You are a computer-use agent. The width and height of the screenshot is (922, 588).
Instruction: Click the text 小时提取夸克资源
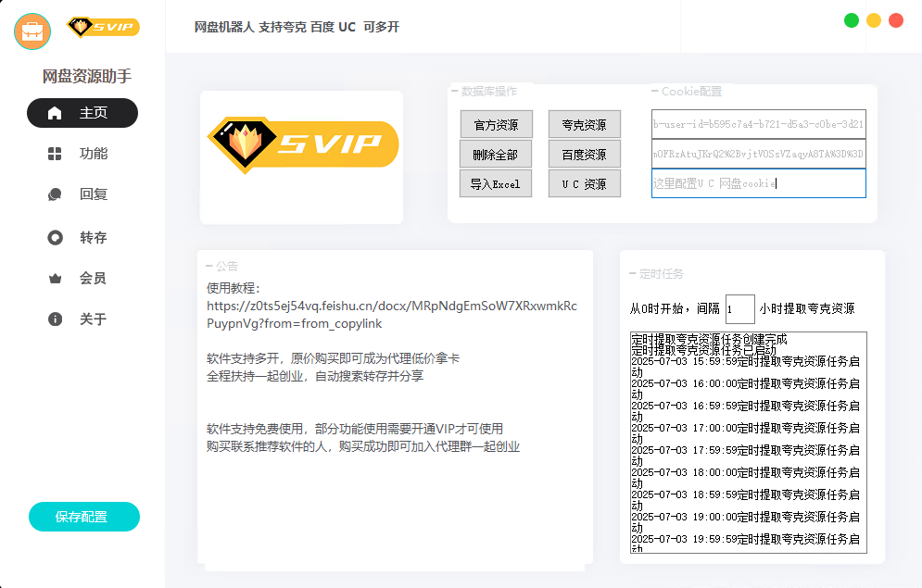[x=807, y=309]
